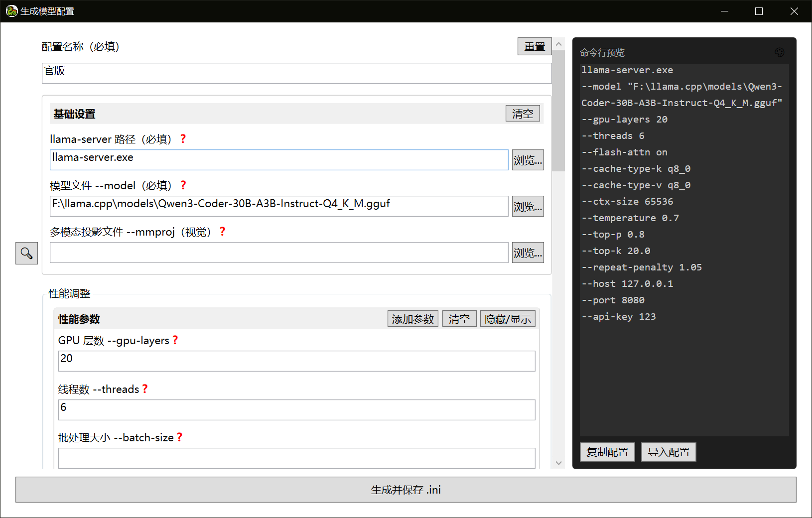The image size is (812, 518).
Task: Maximize the 生成模型配置 window
Action: 759,11
